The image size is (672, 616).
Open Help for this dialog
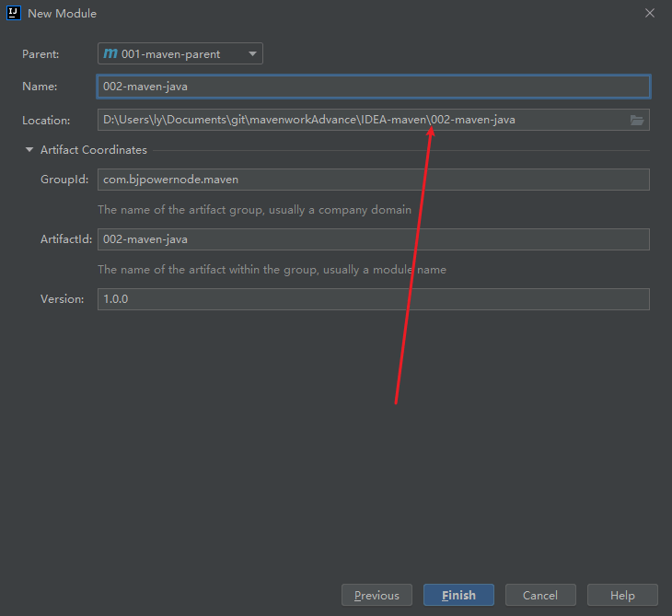pyautogui.click(x=622, y=595)
